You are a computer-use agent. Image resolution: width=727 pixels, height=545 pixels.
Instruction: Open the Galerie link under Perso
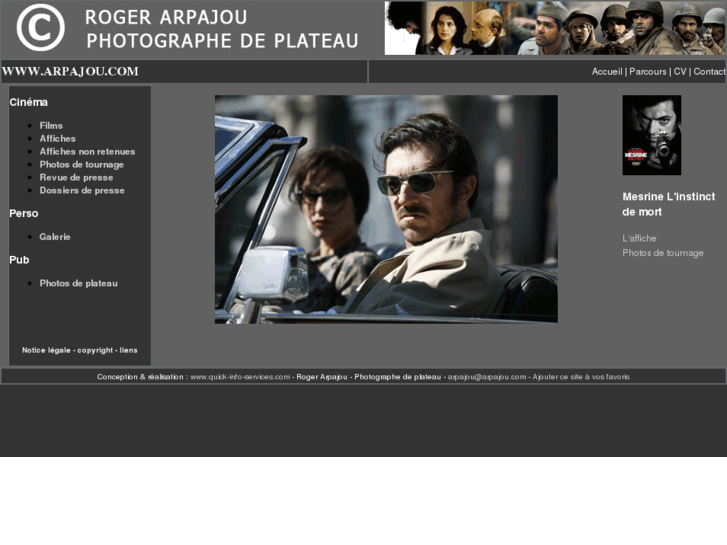[x=55, y=237]
